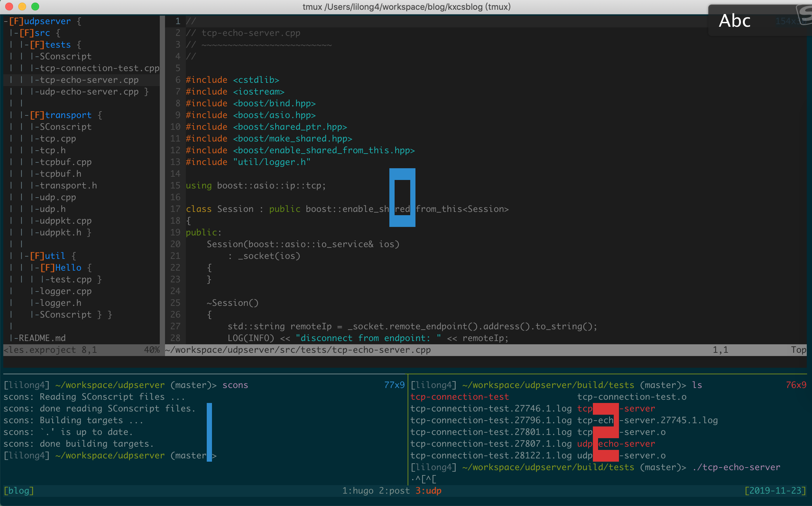Click tcp-connection-test executable in ls output
Image resolution: width=812 pixels, height=506 pixels.
459,397
